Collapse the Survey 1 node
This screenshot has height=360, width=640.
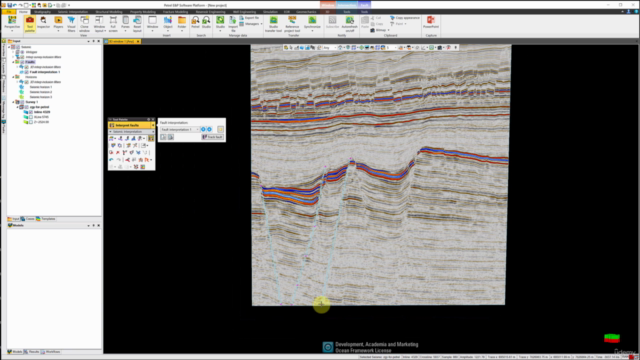tap(13, 102)
